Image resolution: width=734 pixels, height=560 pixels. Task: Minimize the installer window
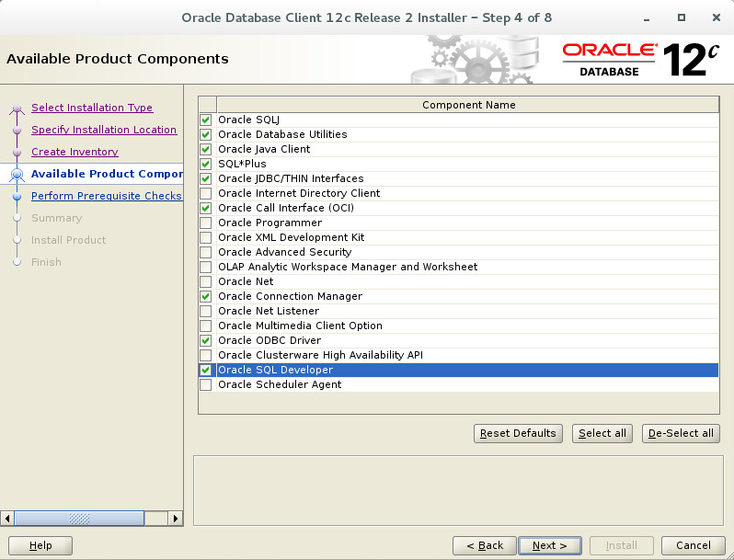pyautogui.click(x=647, y=18)
